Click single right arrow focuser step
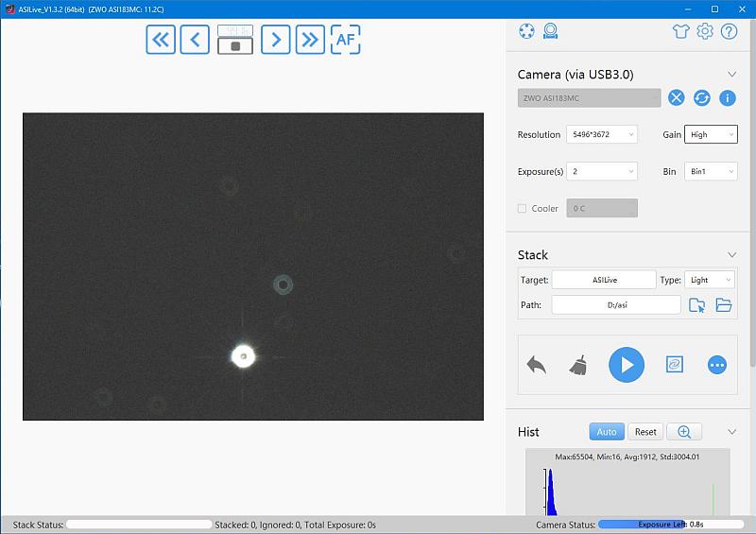The width and height of the screenshot is (756, 534). pos(275,40)
